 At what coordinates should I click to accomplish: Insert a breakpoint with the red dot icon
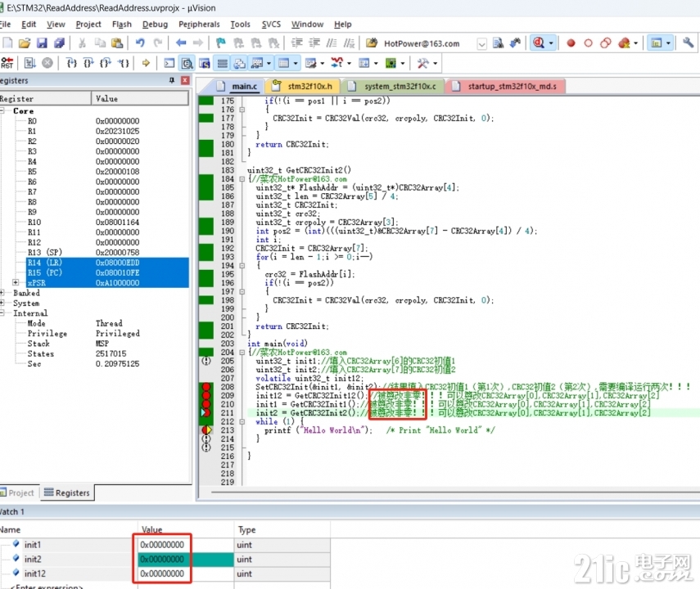pos(571,43)
